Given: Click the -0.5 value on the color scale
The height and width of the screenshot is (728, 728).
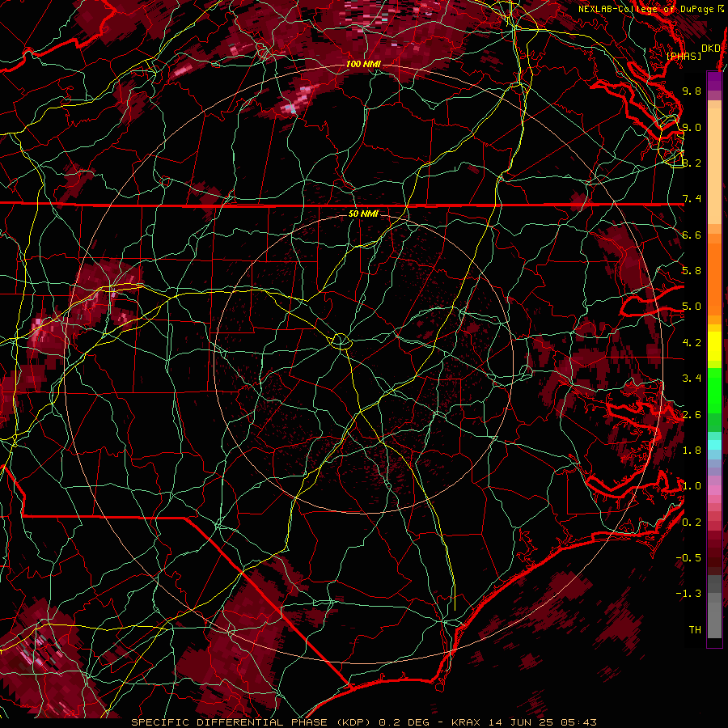Looking at the screenshot, I should pyautogui.click(x=688, y=558).
